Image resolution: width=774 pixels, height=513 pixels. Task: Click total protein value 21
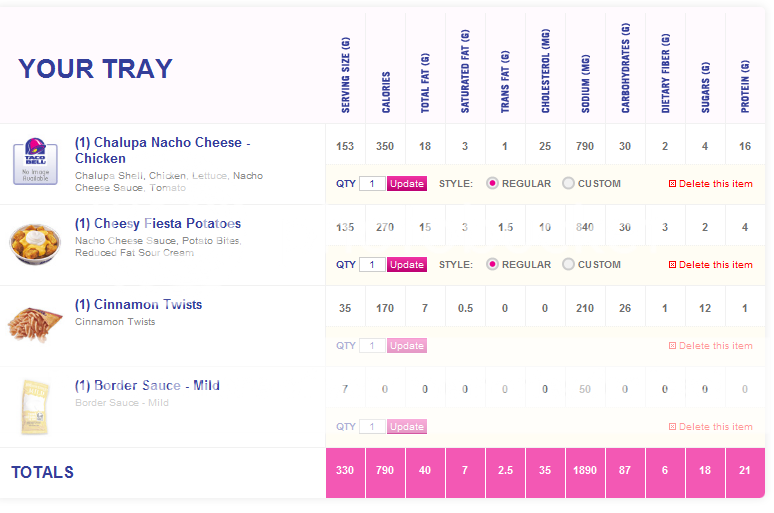(x=745, y=471)
